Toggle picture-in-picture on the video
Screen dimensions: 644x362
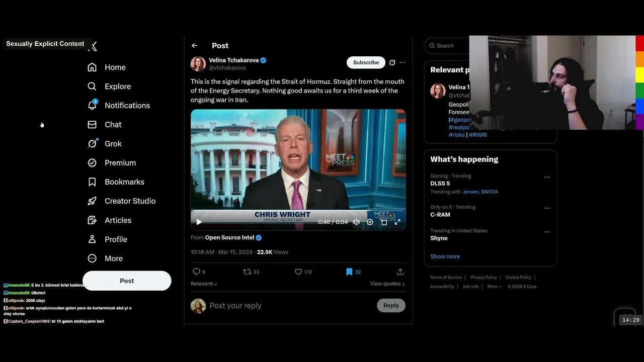[x=384, y=222]
